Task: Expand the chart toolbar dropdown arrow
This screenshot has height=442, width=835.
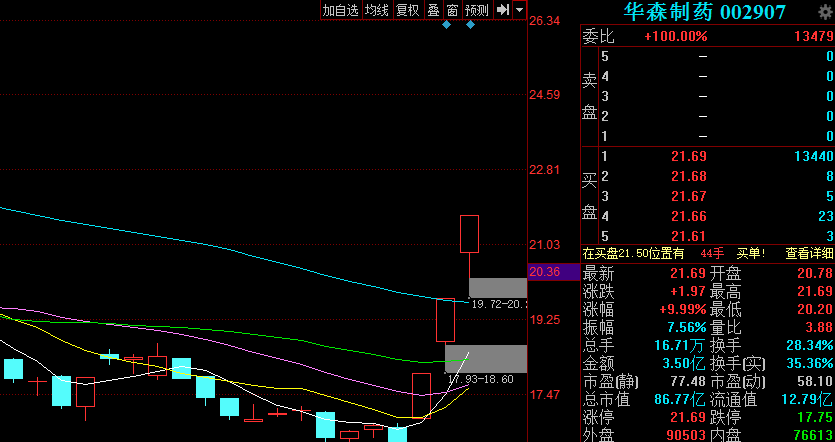Action: tap(519, 10)
